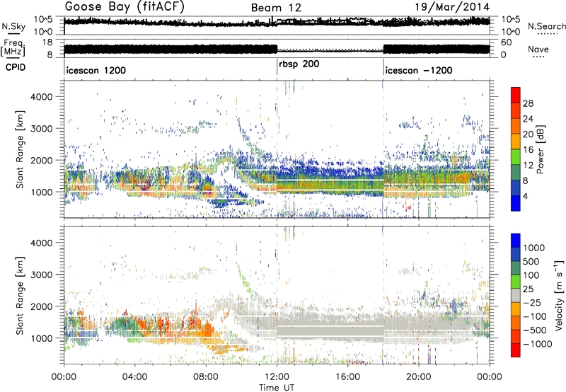Click "4000" tick on the power panel axis

coord(41,97)
